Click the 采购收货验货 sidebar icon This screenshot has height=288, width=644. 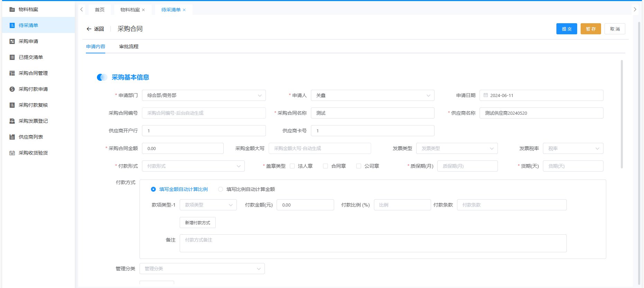coord(12,153)
